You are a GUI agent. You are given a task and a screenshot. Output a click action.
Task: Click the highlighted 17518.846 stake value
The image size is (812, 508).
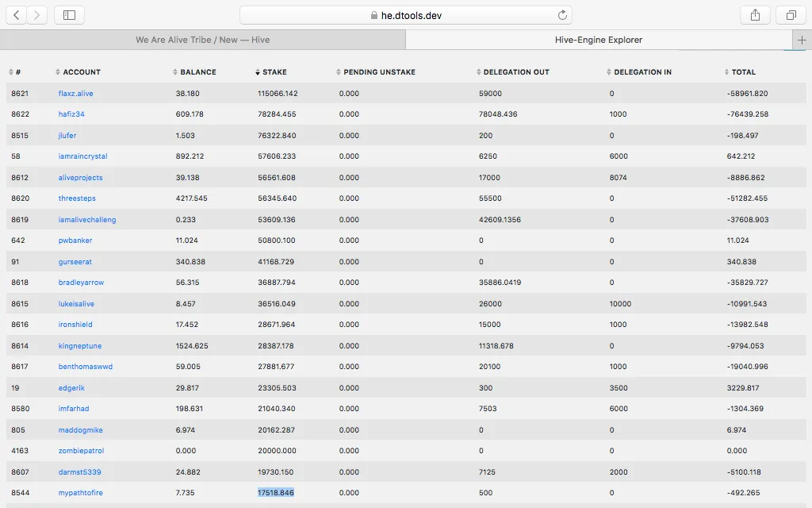click(276, 493)
